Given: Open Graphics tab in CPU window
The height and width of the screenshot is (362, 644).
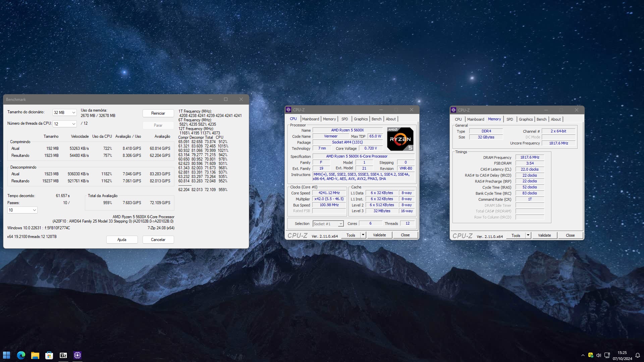Looking at the screenshot, I should [361, 119].
